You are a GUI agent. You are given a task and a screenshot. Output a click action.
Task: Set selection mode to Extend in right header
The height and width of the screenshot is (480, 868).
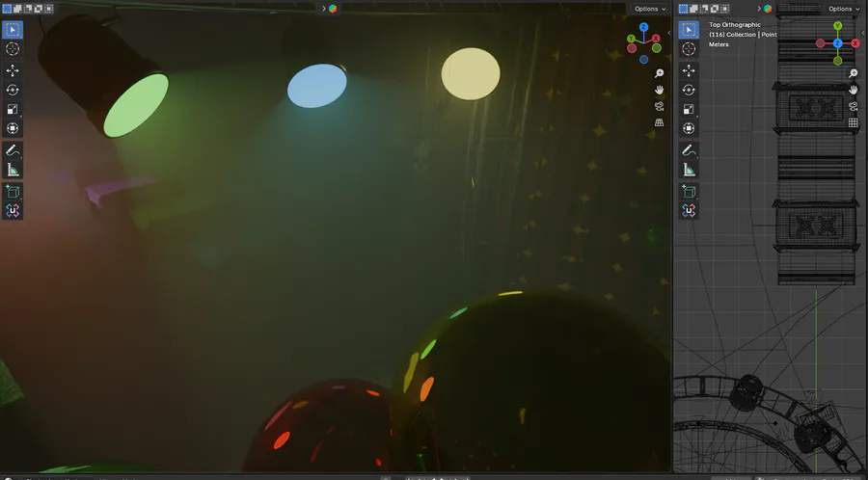point(693,9)
